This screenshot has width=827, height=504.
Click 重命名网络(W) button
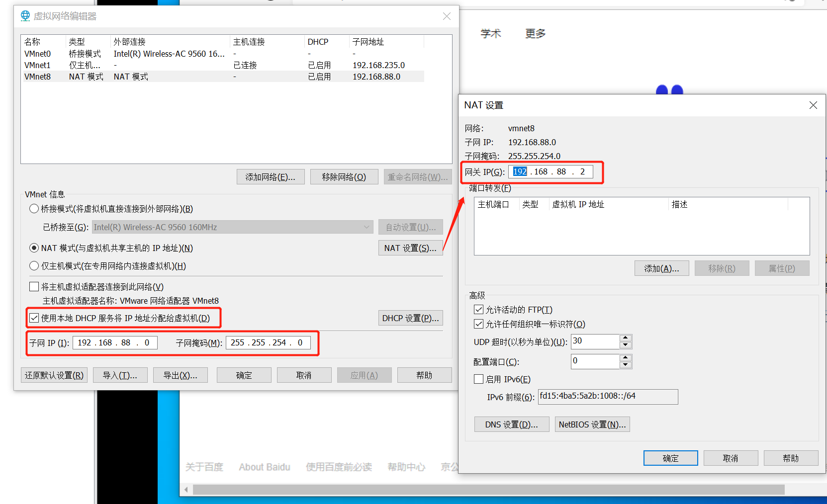[418, 177]
